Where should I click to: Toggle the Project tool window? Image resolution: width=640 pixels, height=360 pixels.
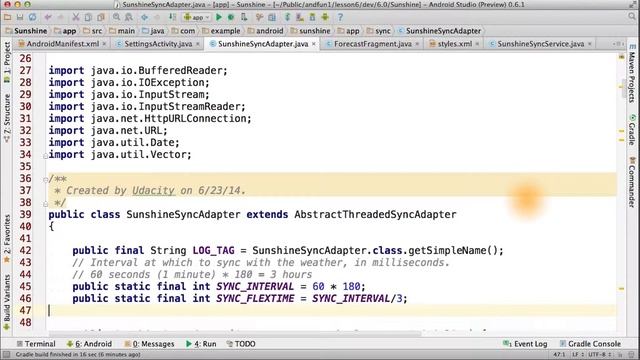point(7,62)
